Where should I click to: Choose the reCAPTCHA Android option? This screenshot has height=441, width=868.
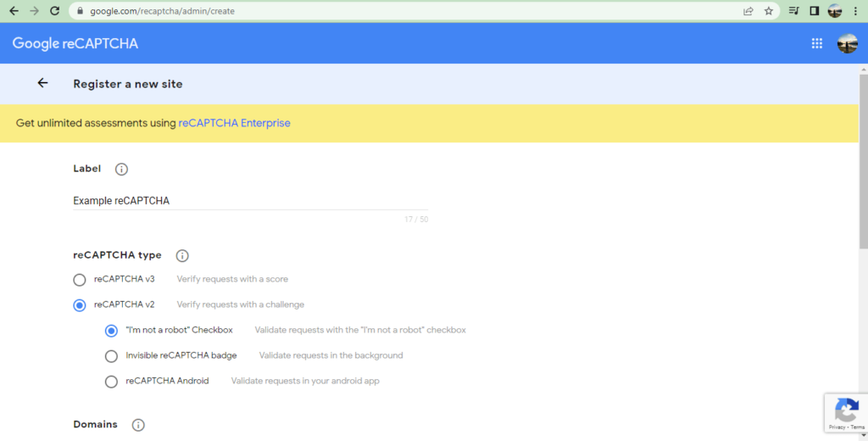click(x=111, y=382)
